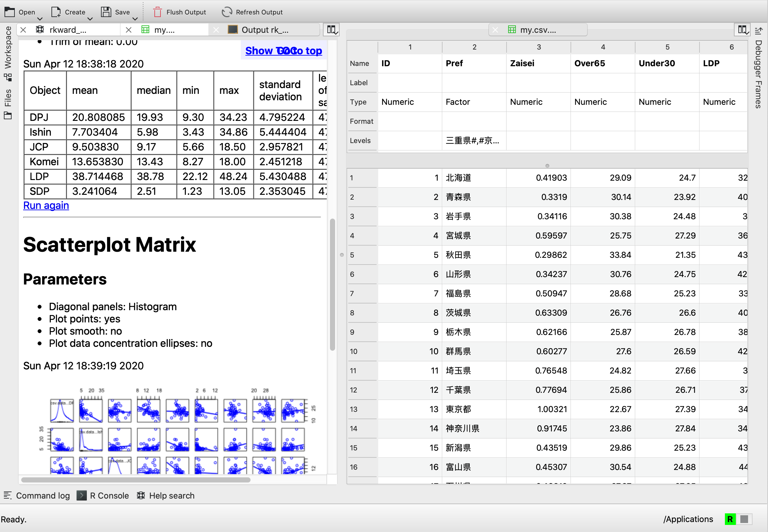
Task: Click the Levels cell 三重県#,#京...
Action: point(474,141)
